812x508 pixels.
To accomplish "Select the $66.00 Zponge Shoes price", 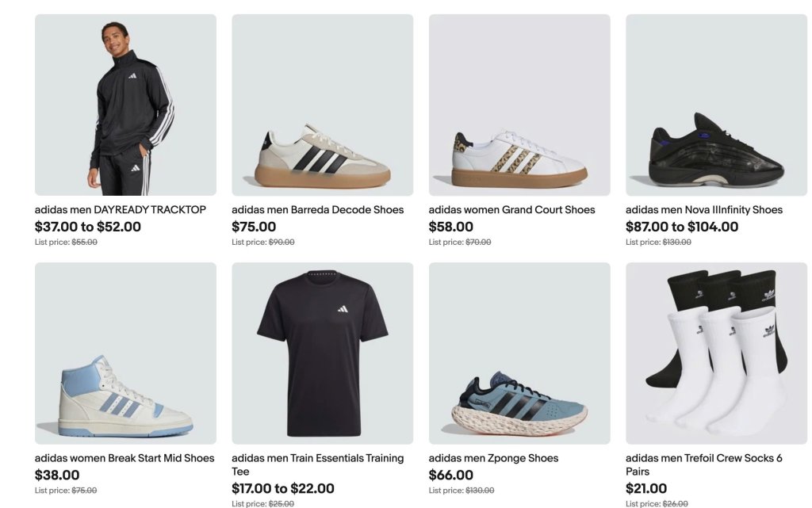I will (x=450, y=475).
